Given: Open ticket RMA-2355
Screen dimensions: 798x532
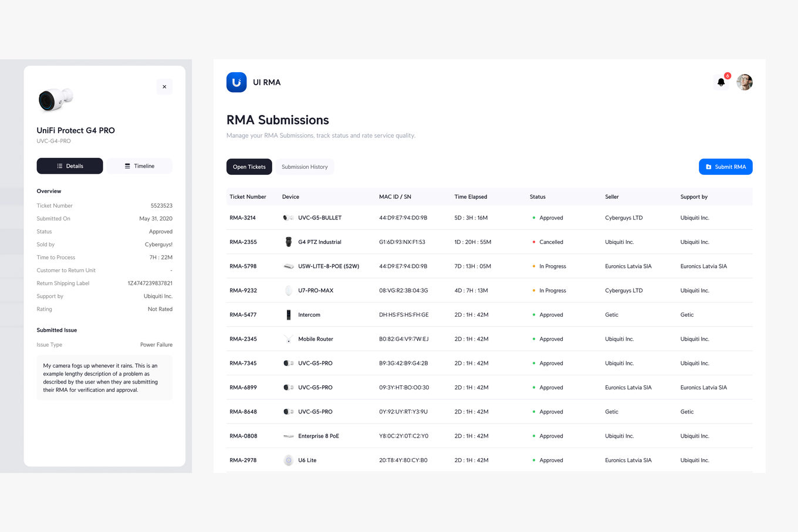Looking at the screenshot, I should click(243, 242).
